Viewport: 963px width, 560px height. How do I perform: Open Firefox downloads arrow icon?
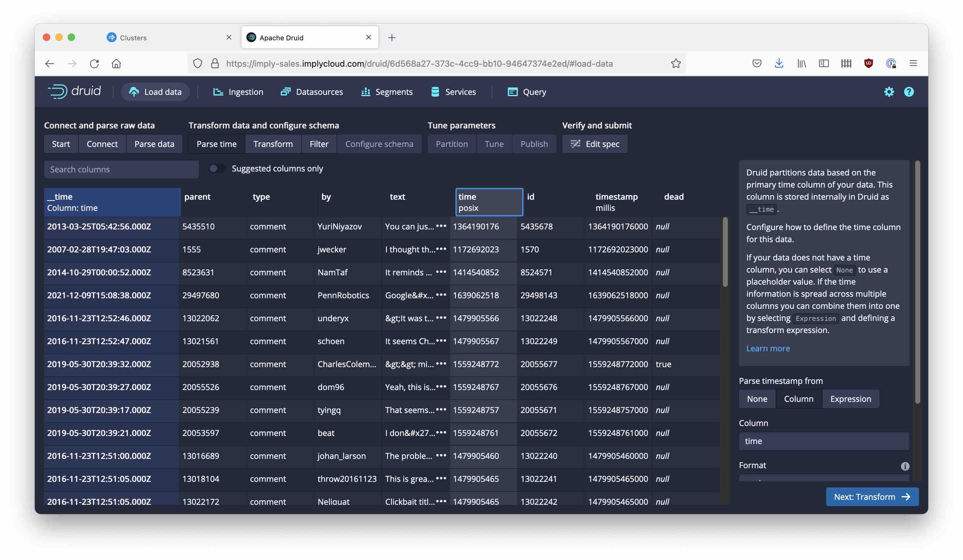(x=779, y=63)
